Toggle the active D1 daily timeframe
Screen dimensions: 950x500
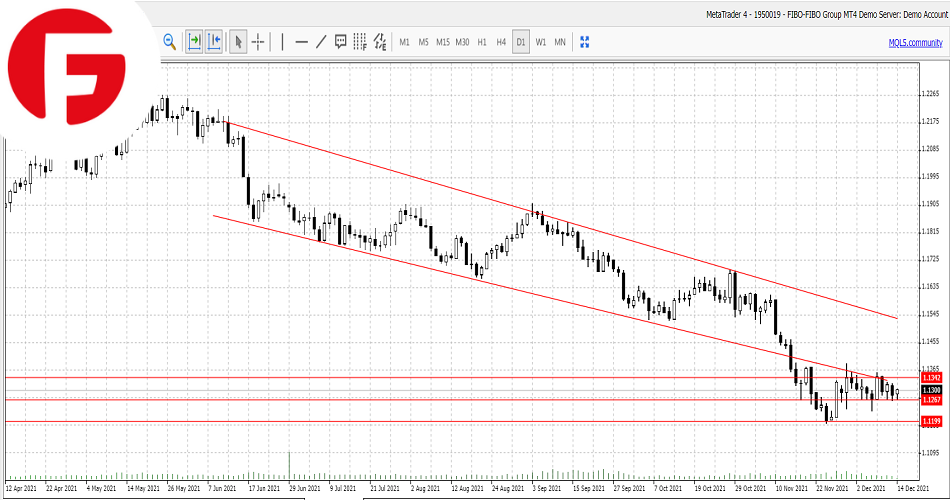point(521,42)
